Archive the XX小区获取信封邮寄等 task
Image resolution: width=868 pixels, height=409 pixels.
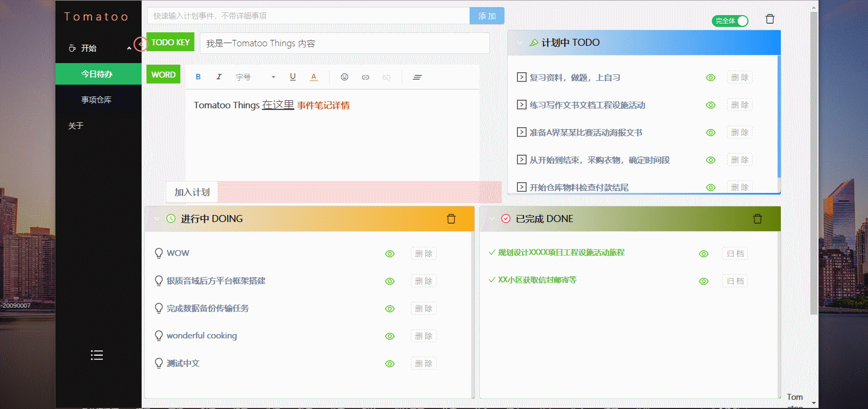pyautogui.click(x=735, y=281)
